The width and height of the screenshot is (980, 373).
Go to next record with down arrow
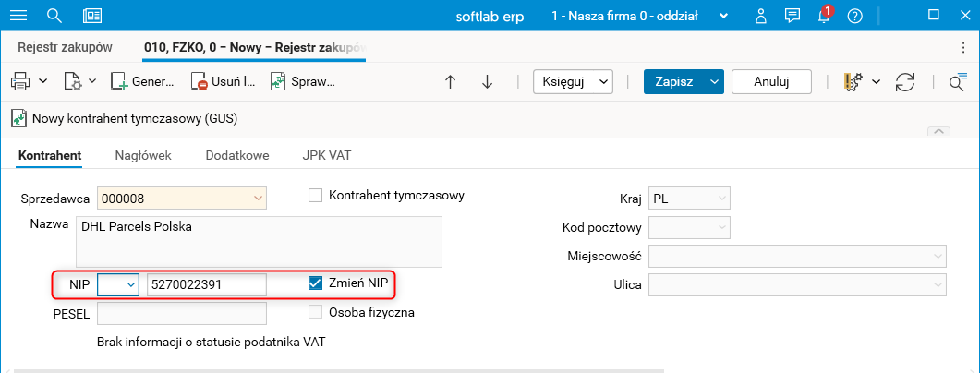click(488, 81)
